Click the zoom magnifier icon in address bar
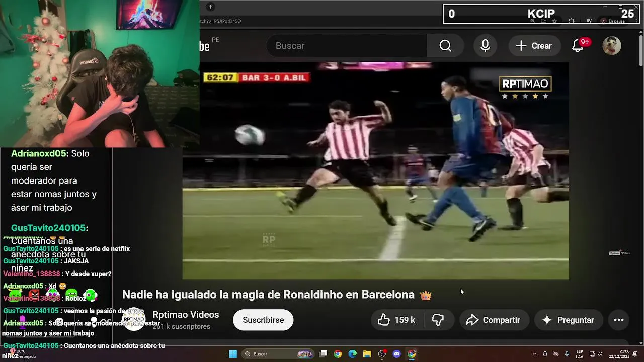The width and height of the screenshot is (644, 362). pos(532,21)
